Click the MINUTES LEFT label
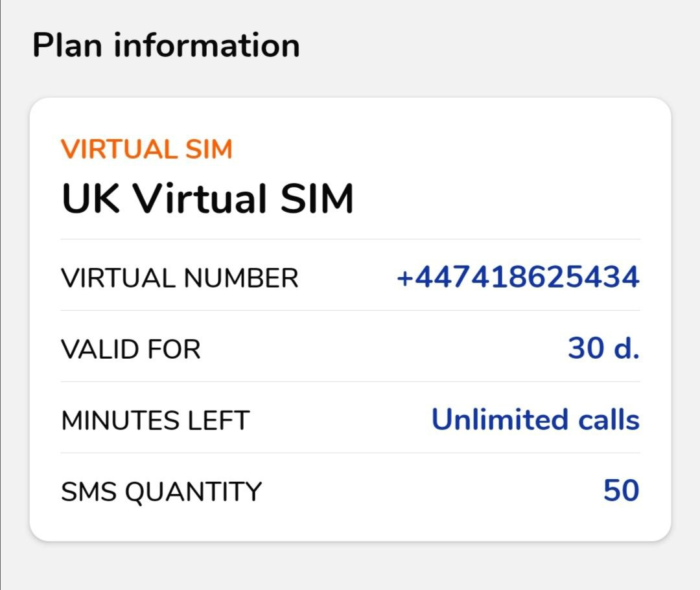Viewport: 700px width, 590px height. click(x=155, y=420)
